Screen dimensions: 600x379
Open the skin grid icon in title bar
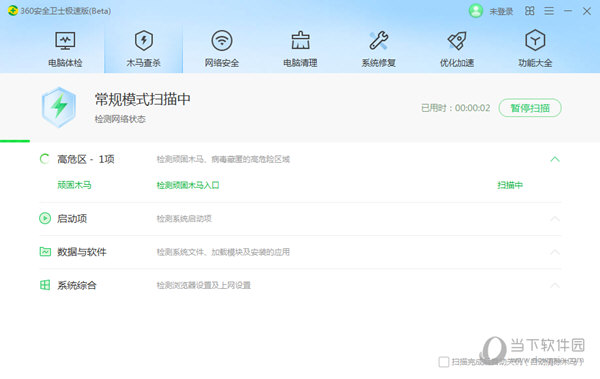click(x=530, y=11)
